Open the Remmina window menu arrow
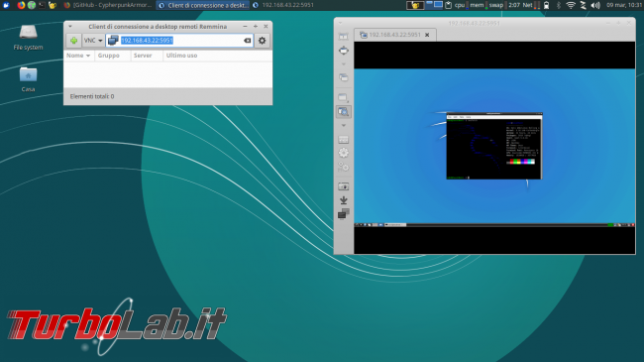Screen dimensions: 644x362 [70, 27]
